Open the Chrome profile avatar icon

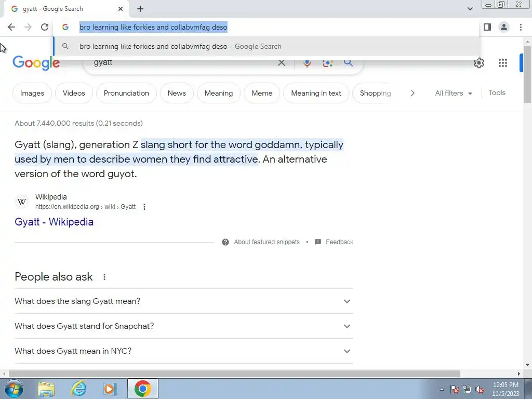click(x=504, y=27)
